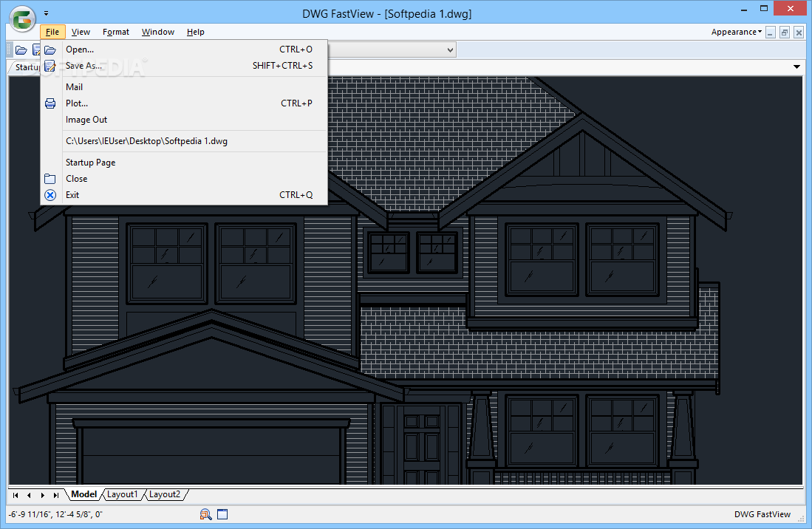This screenshot has height=529, width=812.
Task: Select Mail in the File menu
Action: tap(184, 87)
